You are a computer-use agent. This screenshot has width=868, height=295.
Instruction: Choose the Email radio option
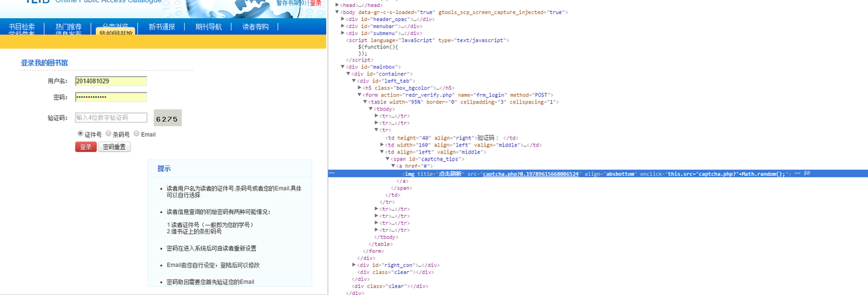136,133
